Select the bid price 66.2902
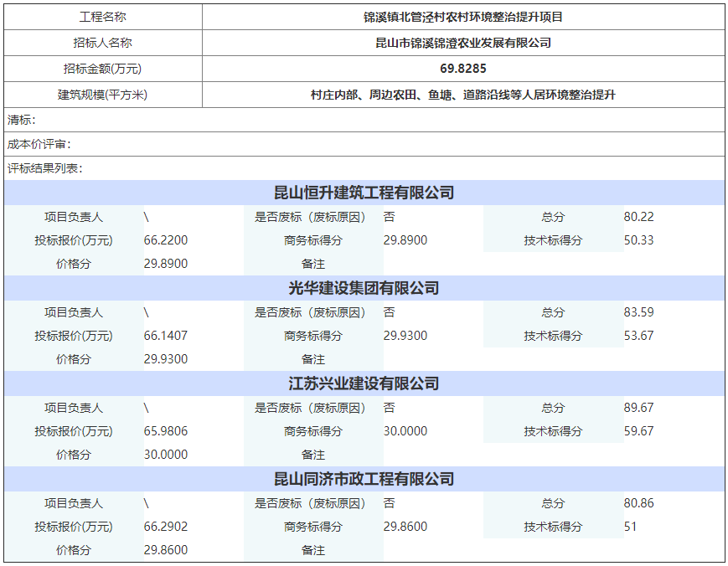Screen dimensions: 728x566 click(x=166, y=527)
